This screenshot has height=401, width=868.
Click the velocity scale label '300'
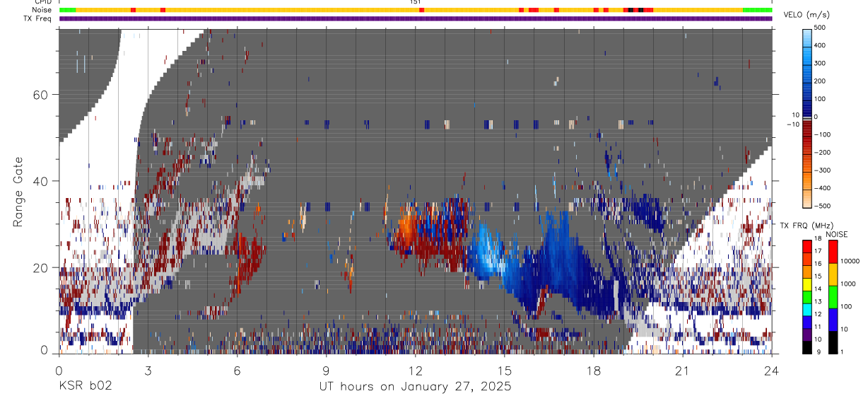click(x=820, y=63)
